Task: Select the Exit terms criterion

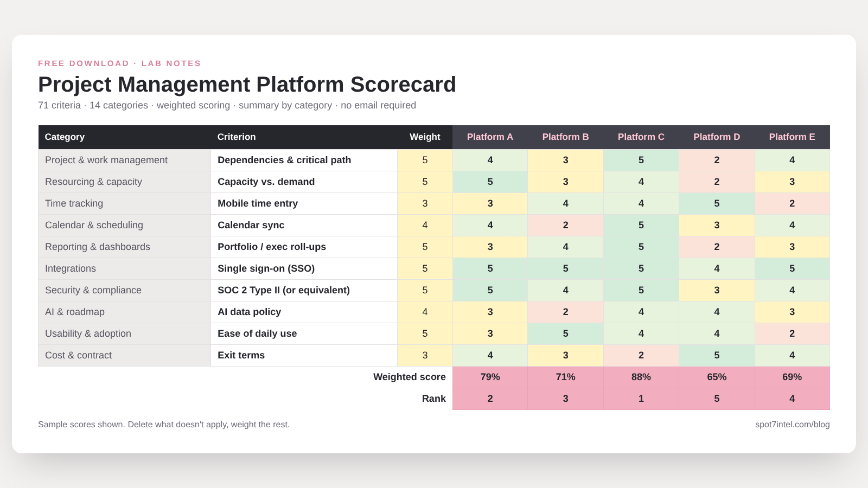Action: [x=304, y=355]
